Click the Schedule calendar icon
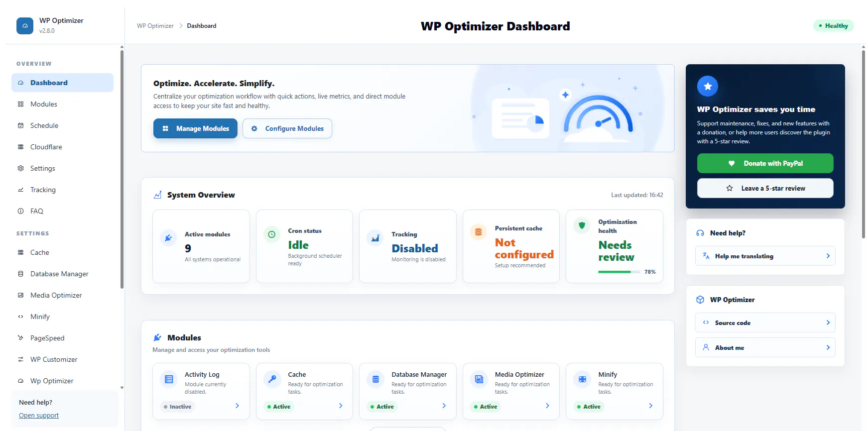Viewport: 868px width, 431px height. tap(21, 125)
